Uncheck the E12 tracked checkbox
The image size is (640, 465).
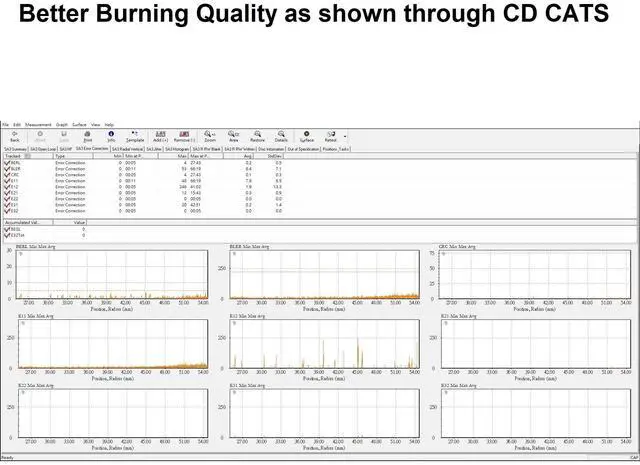7,187
